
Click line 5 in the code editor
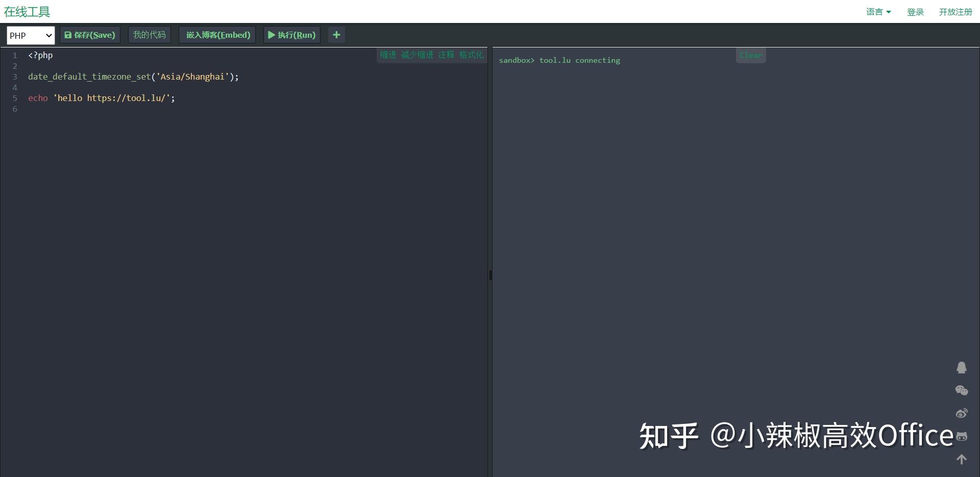101,98
